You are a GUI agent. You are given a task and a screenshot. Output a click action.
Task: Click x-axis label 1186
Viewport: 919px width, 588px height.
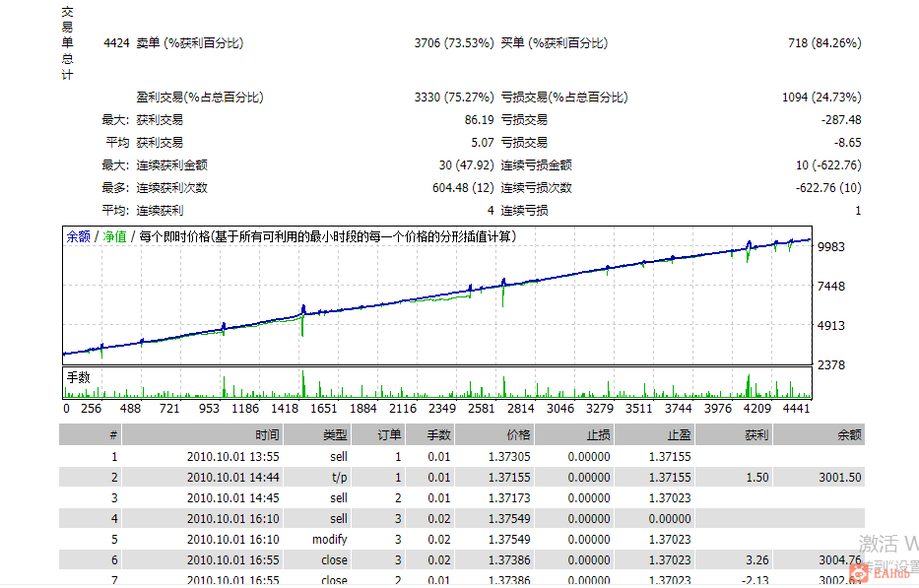pos(245,408)
